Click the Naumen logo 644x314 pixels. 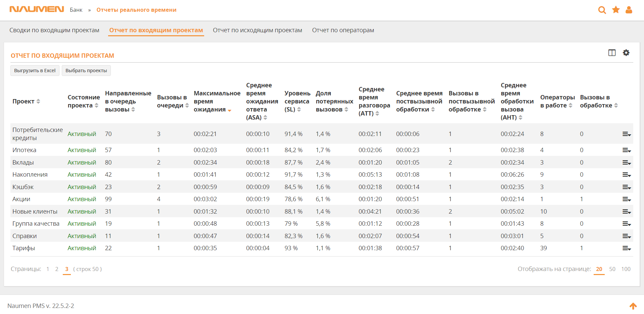[x=37, y=9]
